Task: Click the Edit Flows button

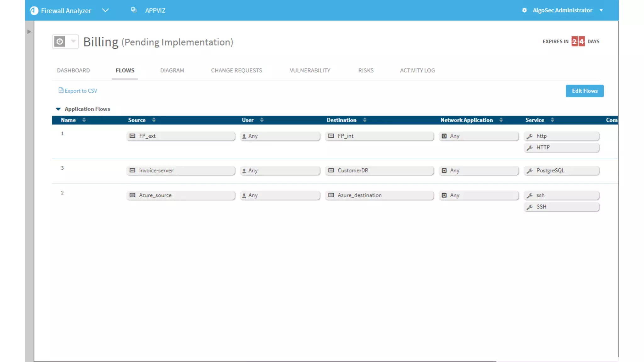Action: point(584,91)
